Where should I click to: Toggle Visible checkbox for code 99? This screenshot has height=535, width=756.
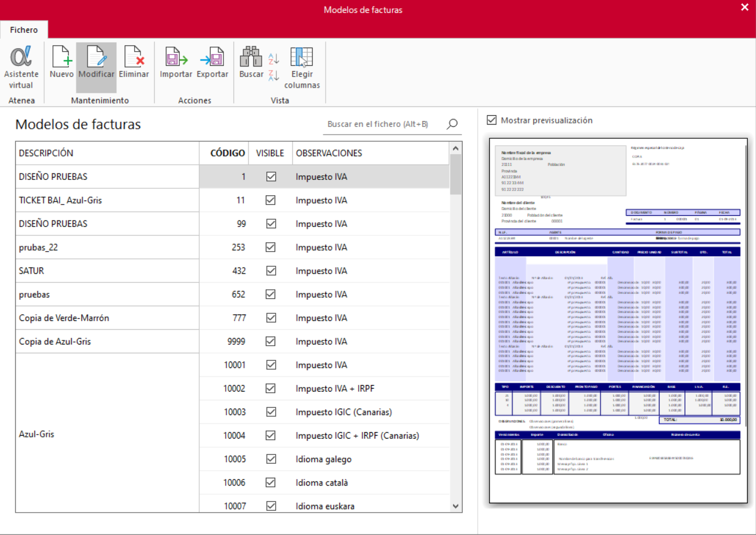[x=271, y=223]
